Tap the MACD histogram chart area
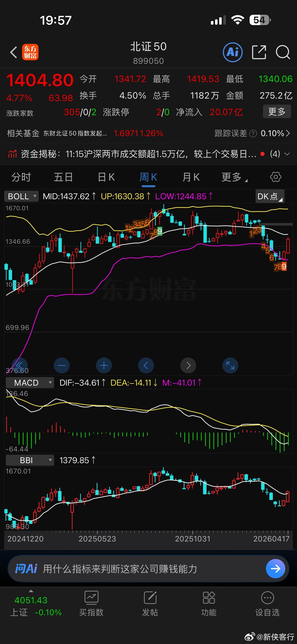Image resolution: width=297 pixels, height=644 pixels. click(x=148, y=421)
